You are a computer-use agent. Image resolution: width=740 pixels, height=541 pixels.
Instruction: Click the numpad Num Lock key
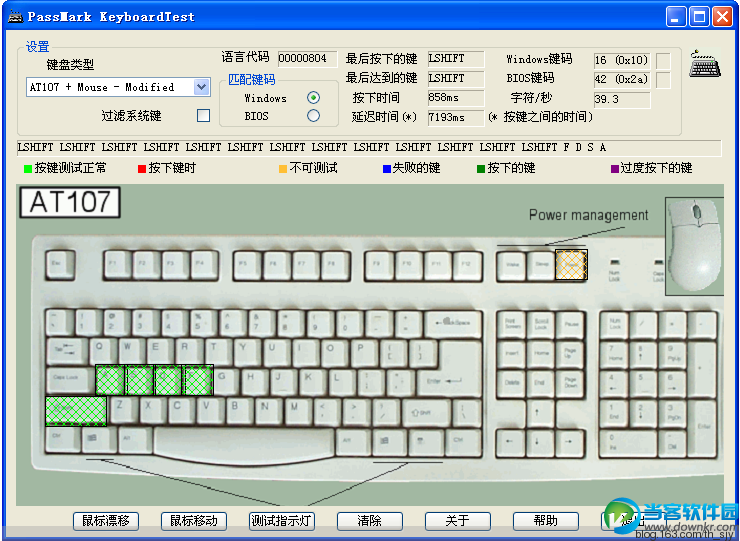click(x=614, y=325)
